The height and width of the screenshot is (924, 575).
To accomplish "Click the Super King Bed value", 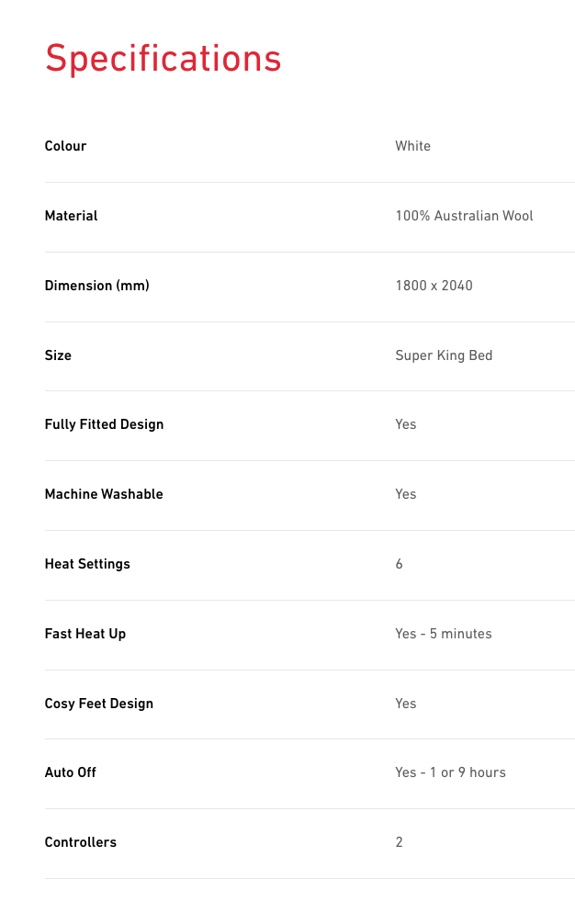I will (x=444, y=355).
